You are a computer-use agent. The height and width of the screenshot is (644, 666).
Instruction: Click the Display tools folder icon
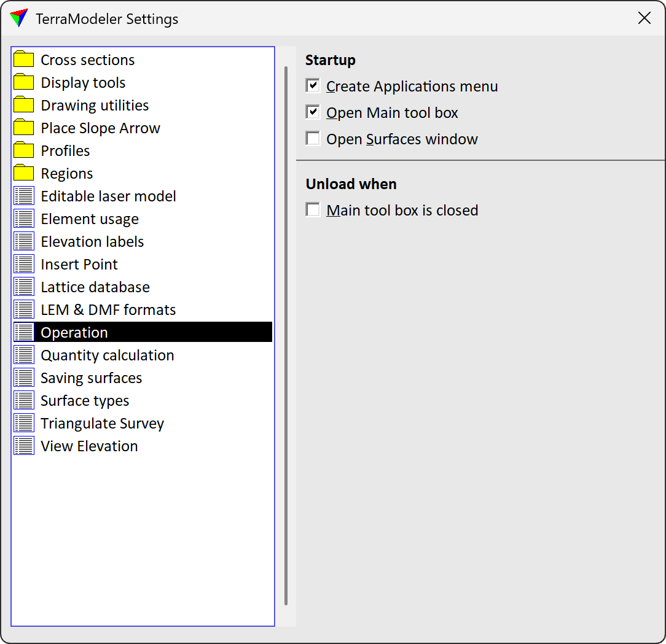point(24,82)
